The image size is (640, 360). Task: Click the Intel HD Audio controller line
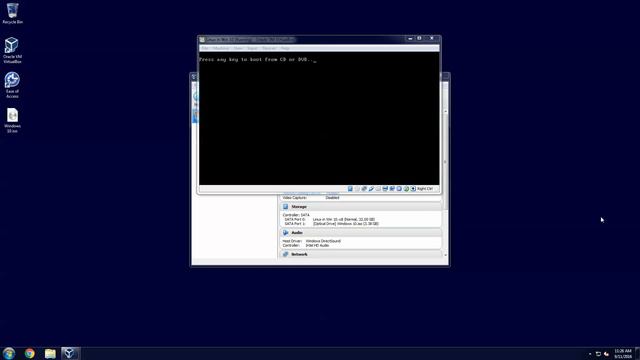306,245
